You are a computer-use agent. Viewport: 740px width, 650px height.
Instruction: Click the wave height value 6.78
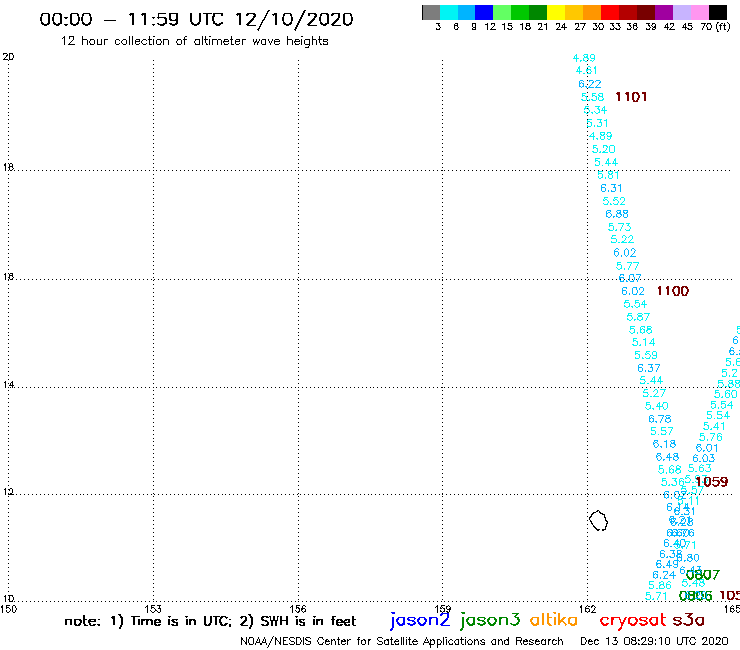660,419
